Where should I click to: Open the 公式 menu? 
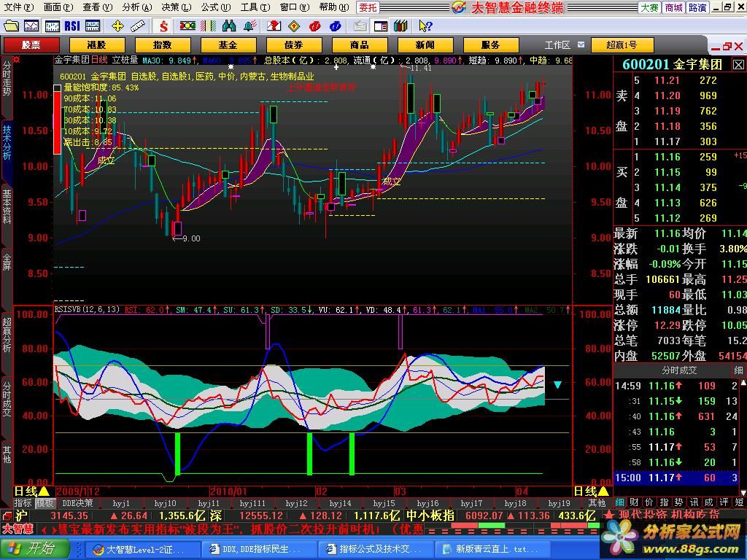pyautogui.click(x=212, y=7)
